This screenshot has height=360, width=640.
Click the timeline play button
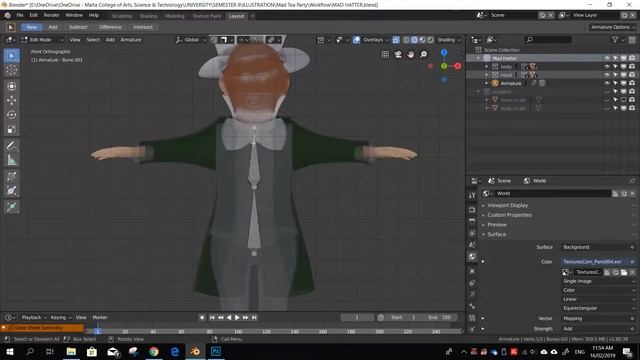pyautogui.click(x=237, y=317)
